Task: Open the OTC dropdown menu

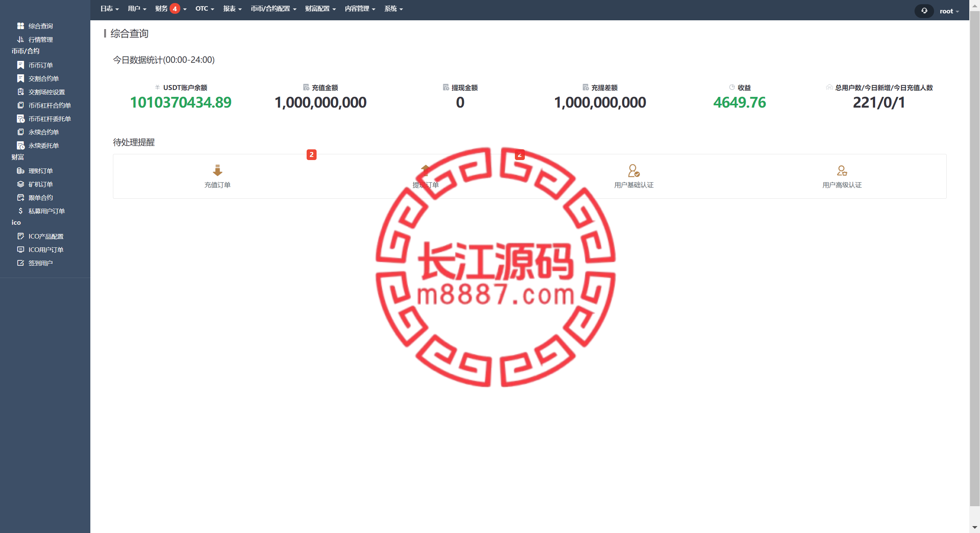Action: 205,8
